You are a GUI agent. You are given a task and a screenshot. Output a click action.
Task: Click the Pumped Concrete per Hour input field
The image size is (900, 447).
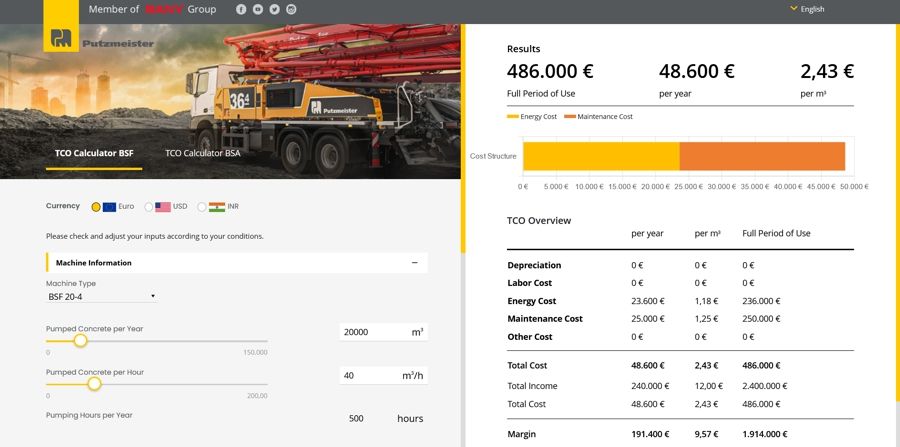(383, 375)
